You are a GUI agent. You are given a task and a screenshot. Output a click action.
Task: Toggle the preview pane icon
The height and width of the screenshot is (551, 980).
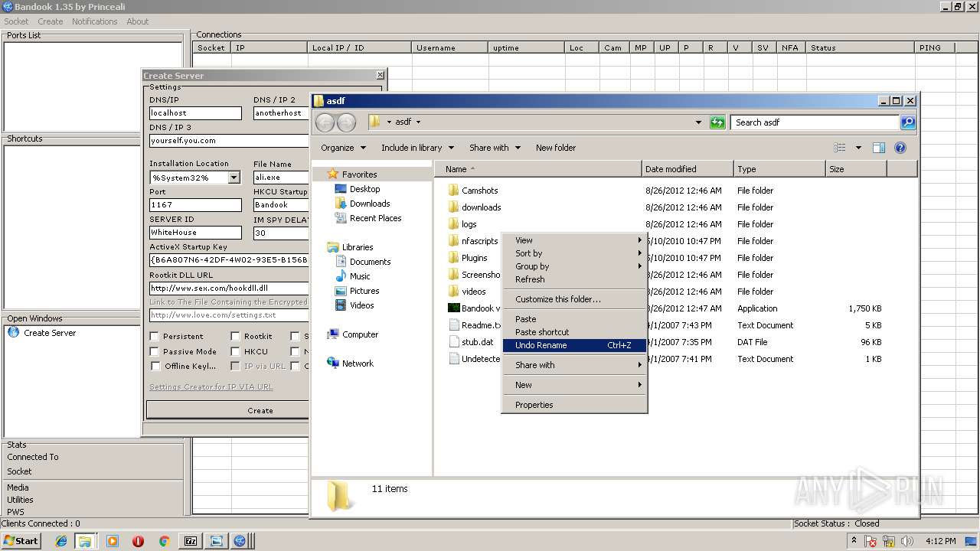click(879, 148)
